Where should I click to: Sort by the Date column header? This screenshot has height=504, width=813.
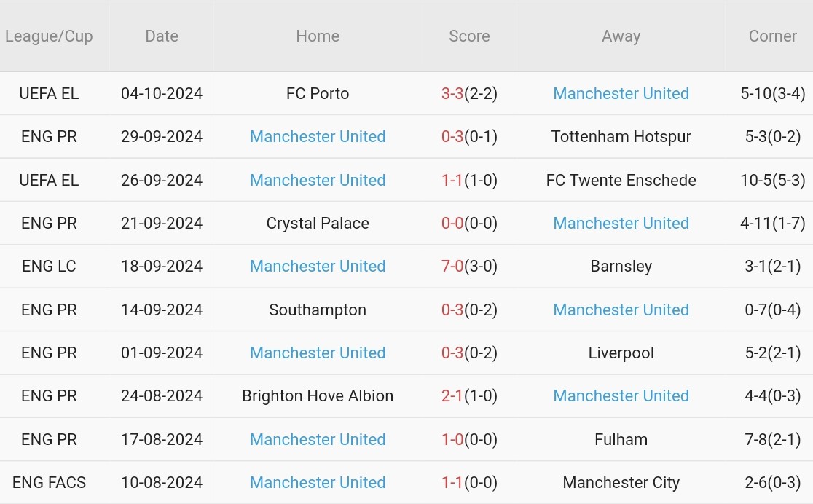(162, 36)
